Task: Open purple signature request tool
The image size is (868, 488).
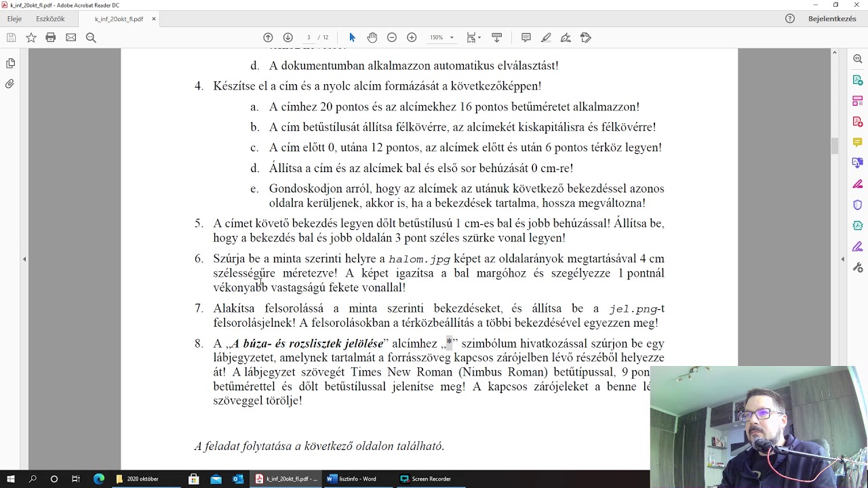Action: point(858,247)
